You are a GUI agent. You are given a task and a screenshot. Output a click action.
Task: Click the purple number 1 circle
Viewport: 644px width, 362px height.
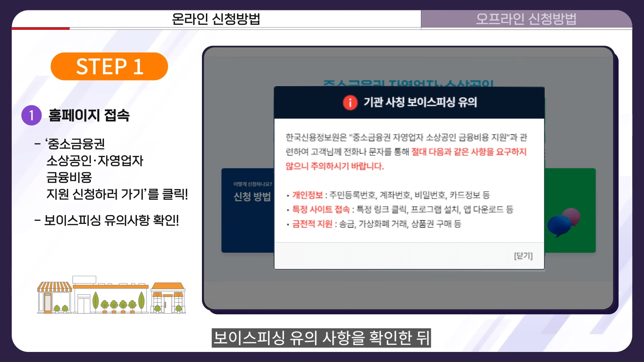[31, 116]
